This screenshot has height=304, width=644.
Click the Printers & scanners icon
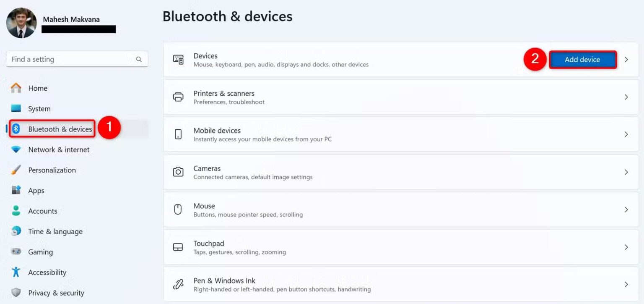pos(179,97)
